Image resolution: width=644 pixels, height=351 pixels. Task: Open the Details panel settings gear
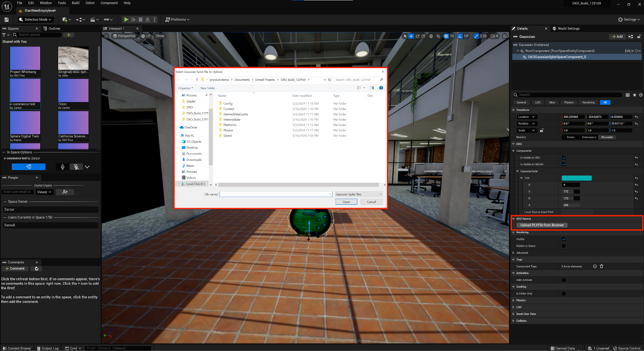pos(641,95)
